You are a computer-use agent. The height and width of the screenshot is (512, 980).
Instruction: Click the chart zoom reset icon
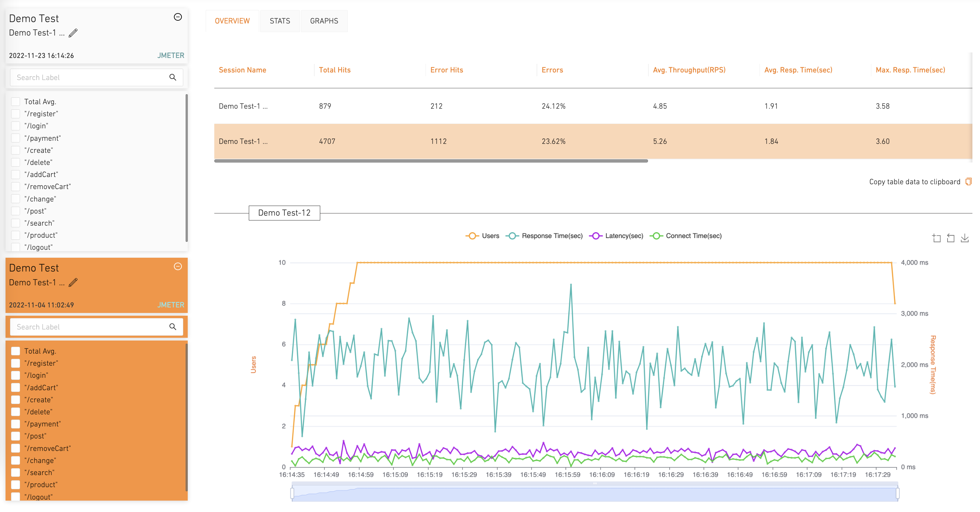950,238
